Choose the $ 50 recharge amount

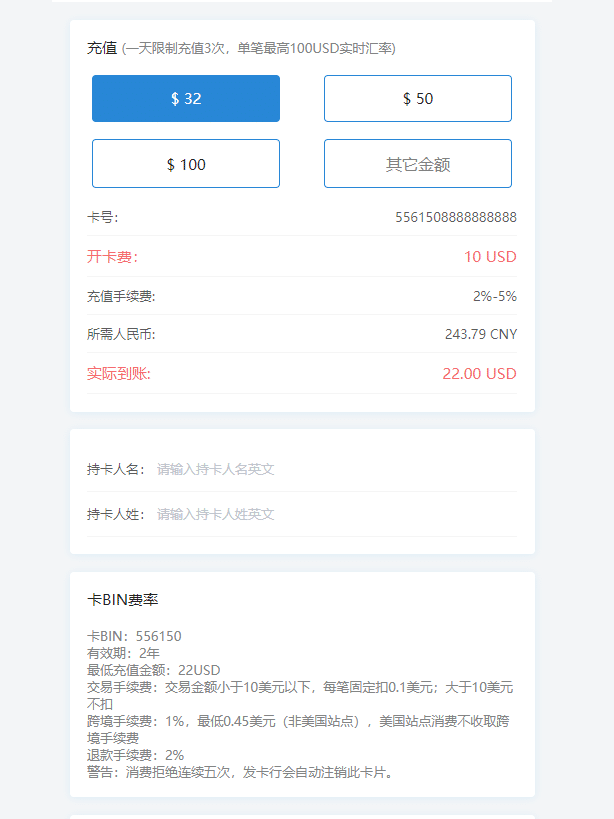[418, 99]
